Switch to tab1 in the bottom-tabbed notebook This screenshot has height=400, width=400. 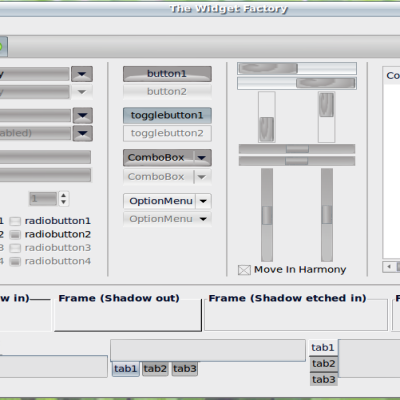(126, 369)
